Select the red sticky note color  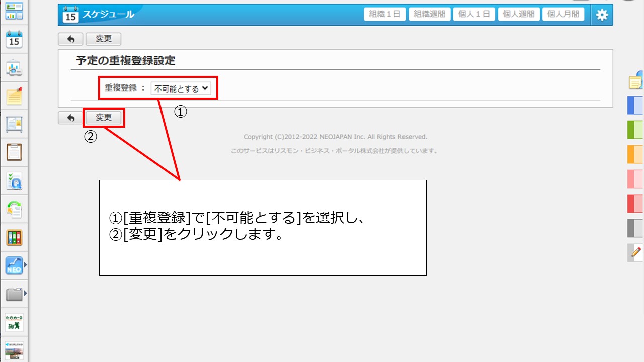635,204
